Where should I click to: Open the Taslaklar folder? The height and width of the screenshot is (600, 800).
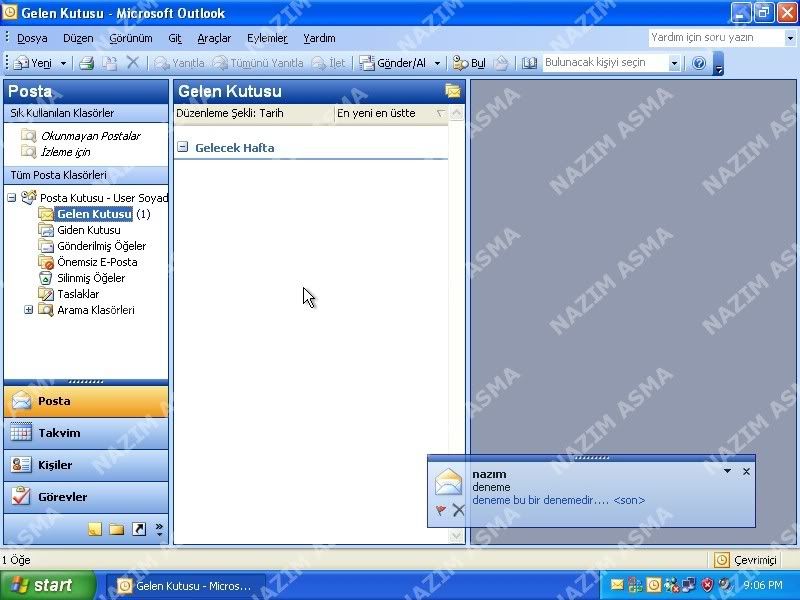(78, 294)
